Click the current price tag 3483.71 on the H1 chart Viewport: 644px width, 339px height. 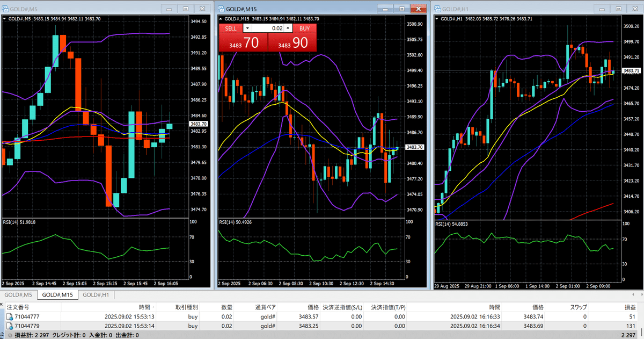tap(631, 71)
